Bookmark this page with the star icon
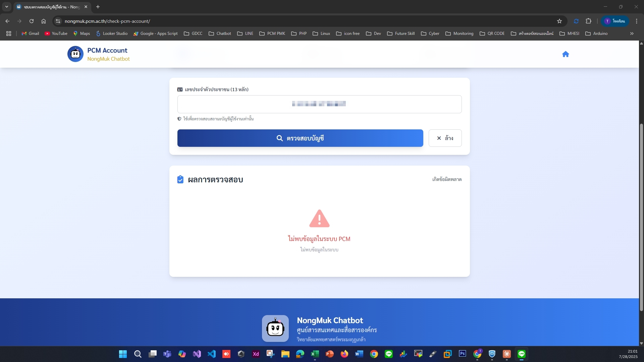644x362 pixels. [x=559, y=21]
